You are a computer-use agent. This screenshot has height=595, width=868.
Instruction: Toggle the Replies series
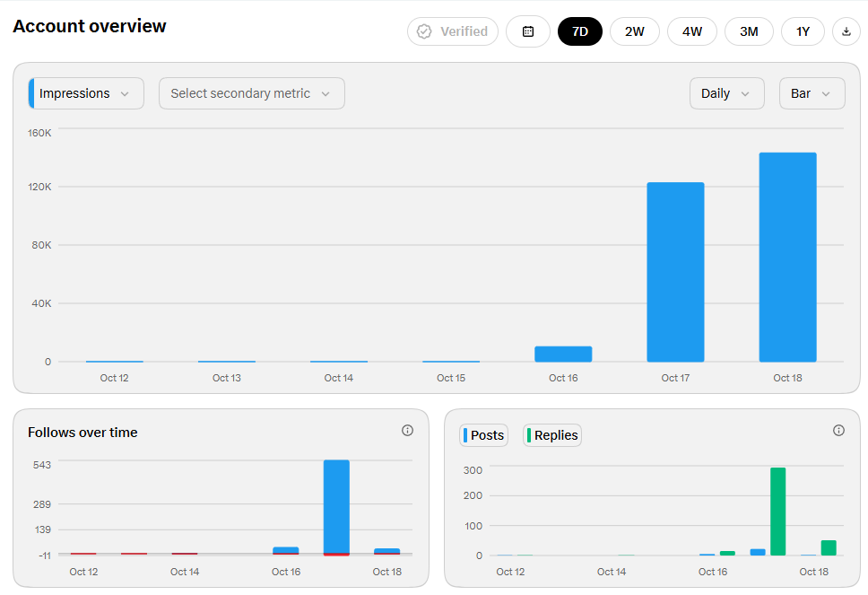pyautogui.click(x=551, y=435)
